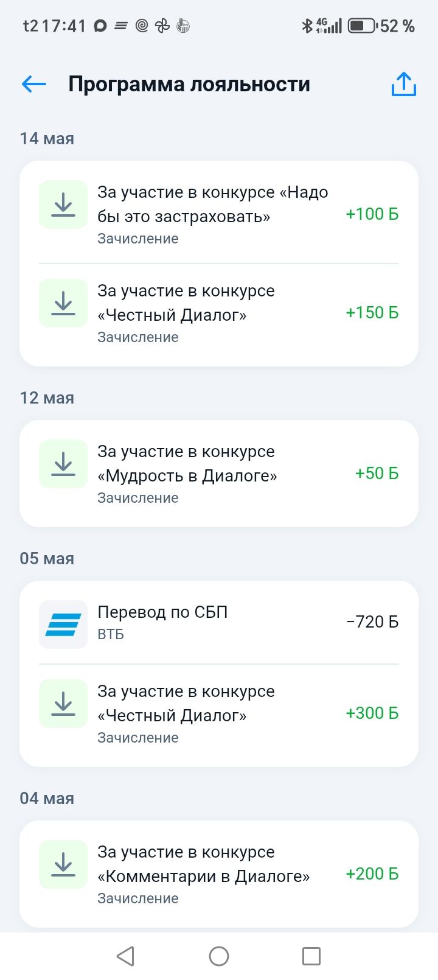The height and width of the screenshot is (980, 438).
Task: Select the +200 Б amount
Action: pos(372,874)
